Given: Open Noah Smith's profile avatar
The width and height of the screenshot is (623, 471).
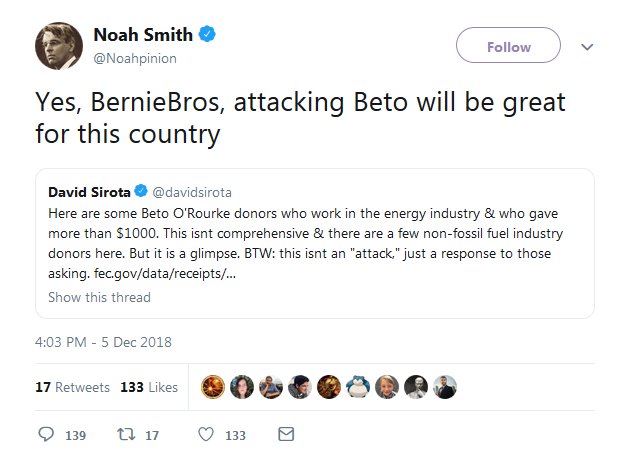Looking at the screenshot, I should pos(59,46).
